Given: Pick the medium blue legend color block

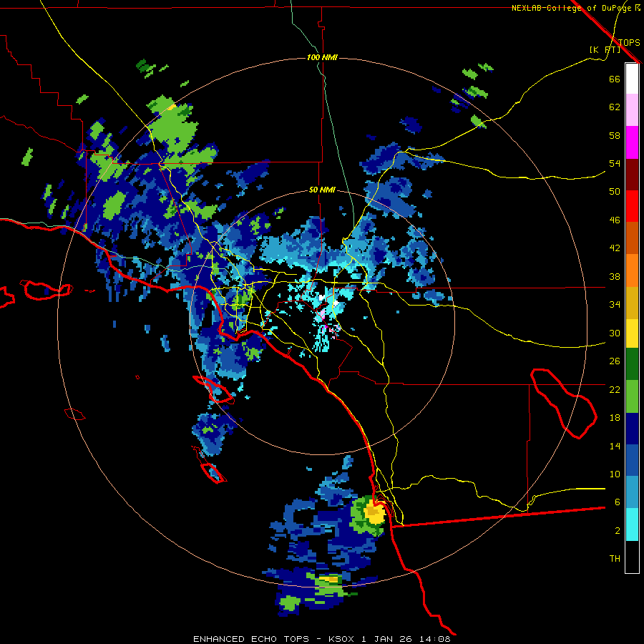Looking at the screenshot, I should [632, 460].
